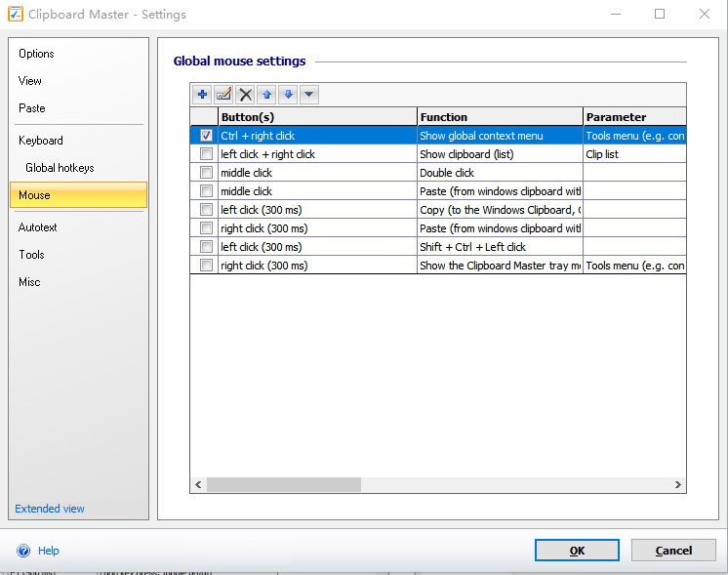Move the entry up with the up arrow icon
The width and height of the screenshot is (728, 575).
click(x=266, y=95)
